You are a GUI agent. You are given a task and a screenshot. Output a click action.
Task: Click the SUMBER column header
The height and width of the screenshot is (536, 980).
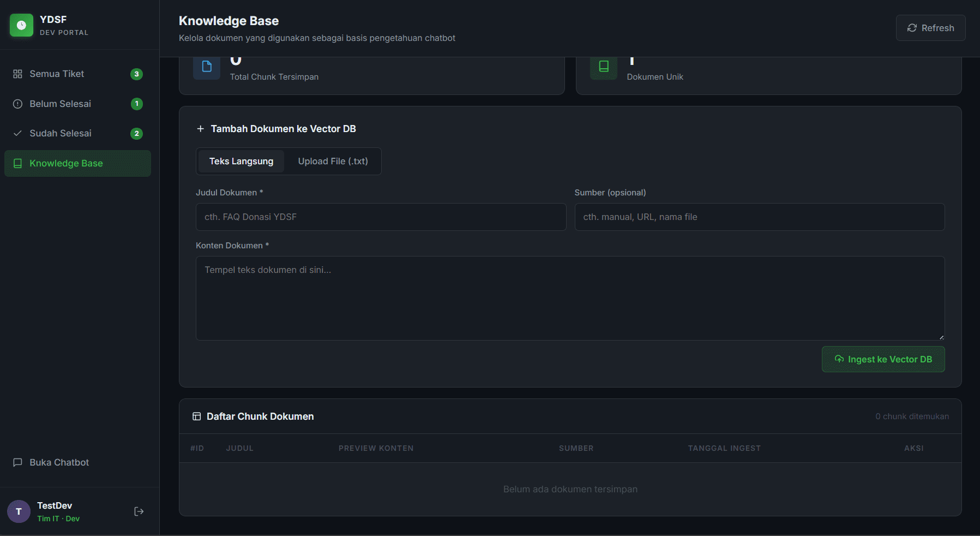pos(576,448)
